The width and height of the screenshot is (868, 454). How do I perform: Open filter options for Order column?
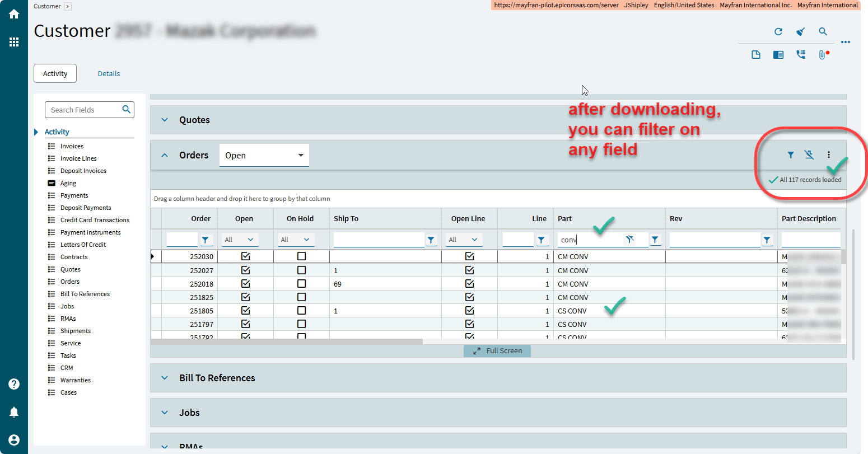click(x=206, y=240)
